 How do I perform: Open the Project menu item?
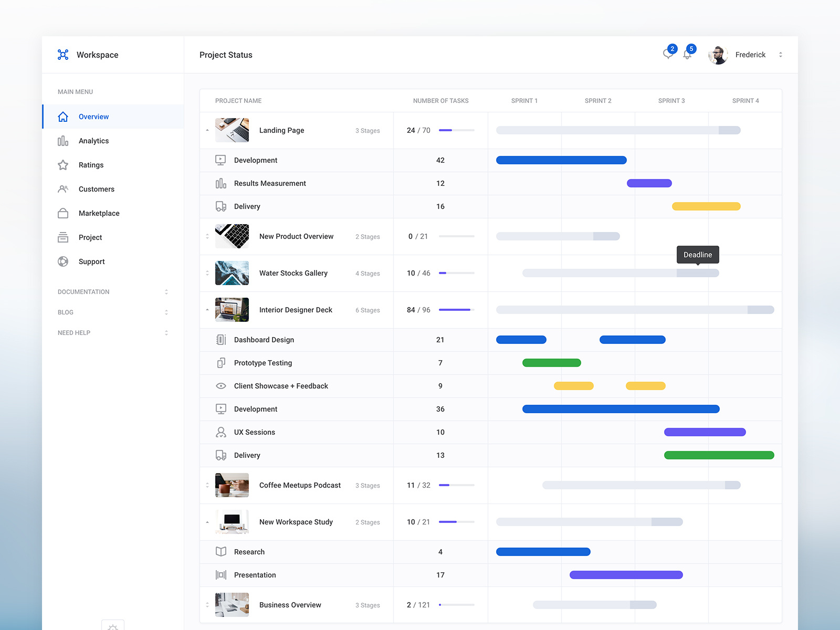(x=90, y=237)
